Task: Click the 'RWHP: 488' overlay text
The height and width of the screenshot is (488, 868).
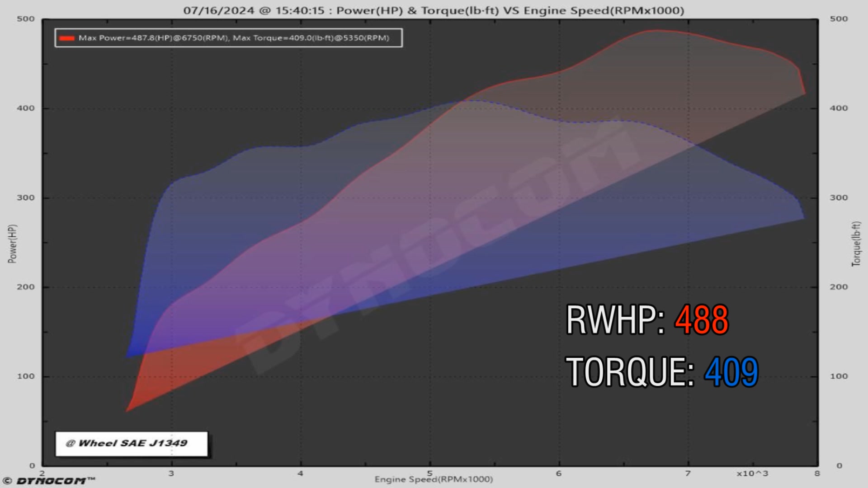Action: pos(647,319)
